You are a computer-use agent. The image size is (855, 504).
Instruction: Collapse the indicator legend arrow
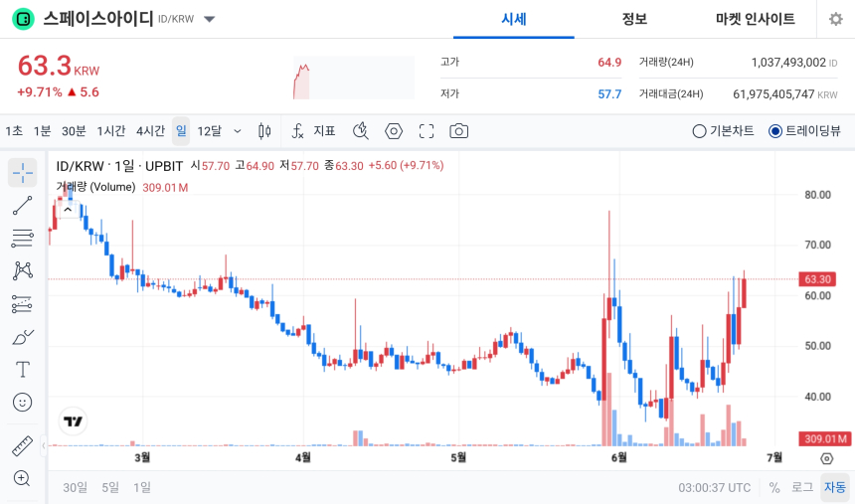[x=68, y=210]
